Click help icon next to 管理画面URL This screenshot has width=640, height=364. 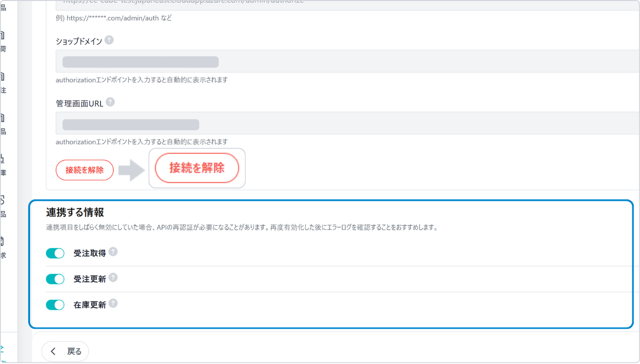(110, 102)
